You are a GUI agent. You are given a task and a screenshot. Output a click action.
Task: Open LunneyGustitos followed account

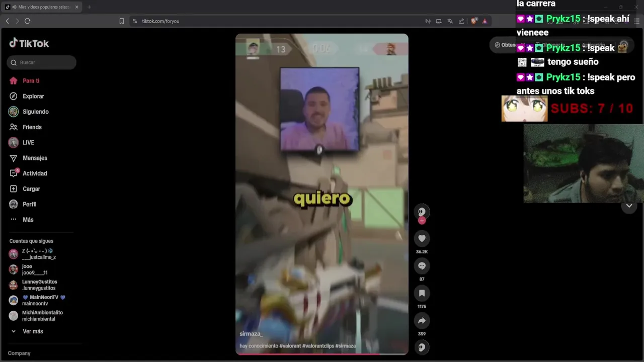pos(33,285)
